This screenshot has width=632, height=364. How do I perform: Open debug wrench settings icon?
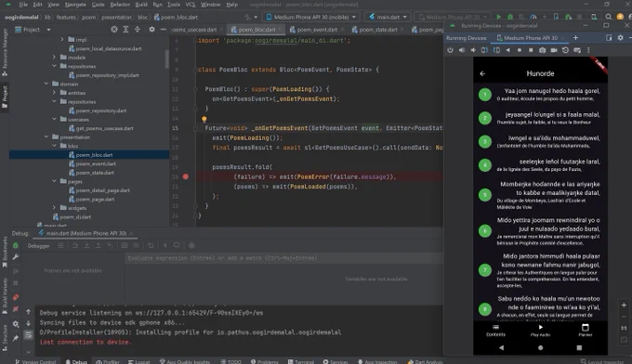click(16, 257)
